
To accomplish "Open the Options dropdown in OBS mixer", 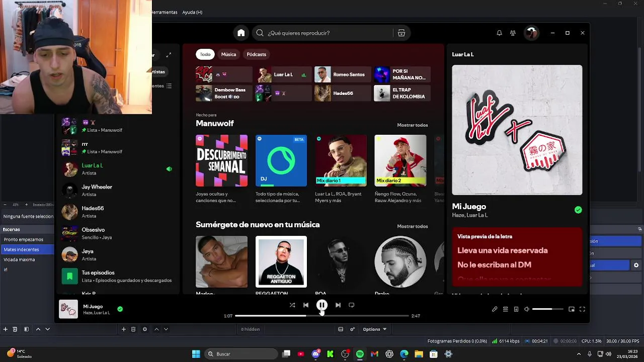I will (x=375, y=329).
